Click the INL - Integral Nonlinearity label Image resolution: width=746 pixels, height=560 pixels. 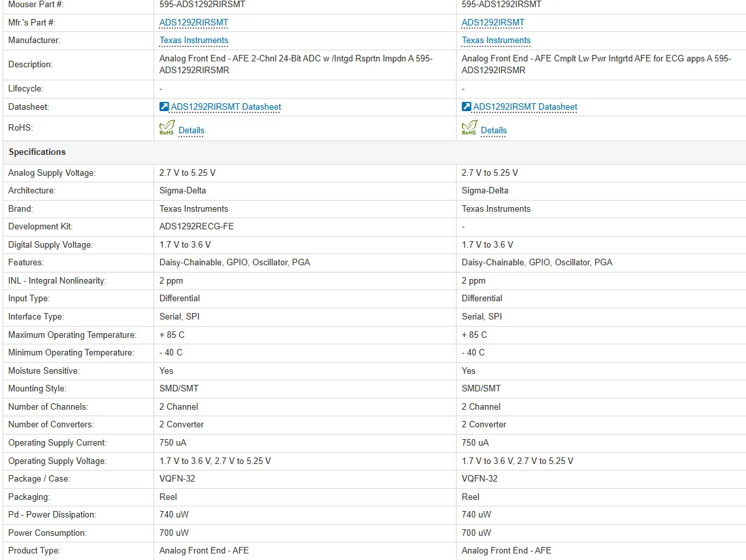[x=57, y=281]
